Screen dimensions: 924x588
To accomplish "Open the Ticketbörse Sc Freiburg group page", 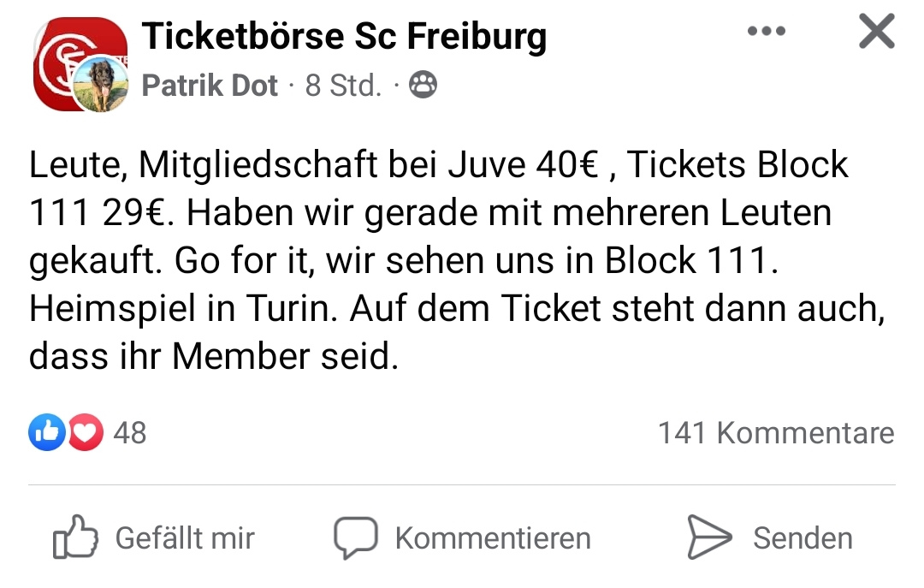I will tap(344, 36).
